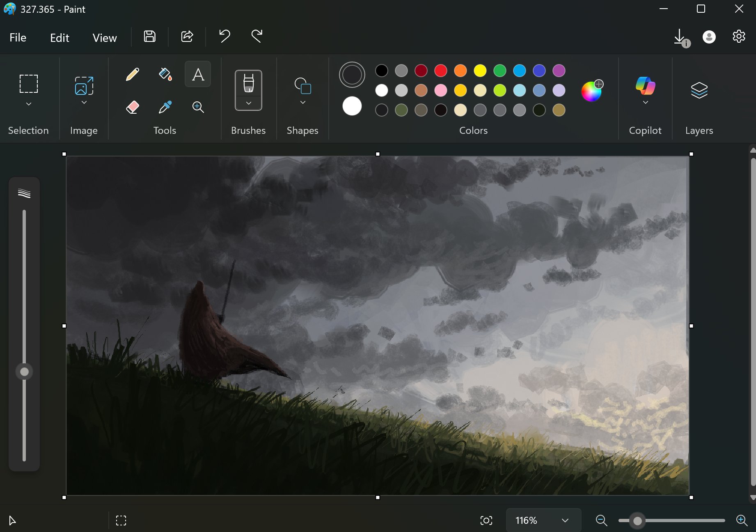Screen dimensions: 756x532
Task: Select the Pencil tool
Action: pyautogui.click(x=132, y=74)
